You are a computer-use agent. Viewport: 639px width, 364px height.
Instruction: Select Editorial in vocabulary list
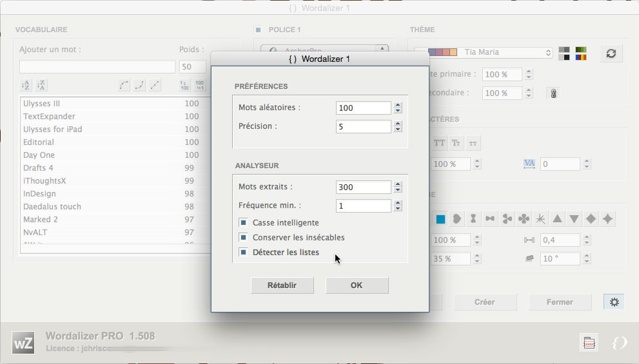pyautogui.click(x=115, y=142)
